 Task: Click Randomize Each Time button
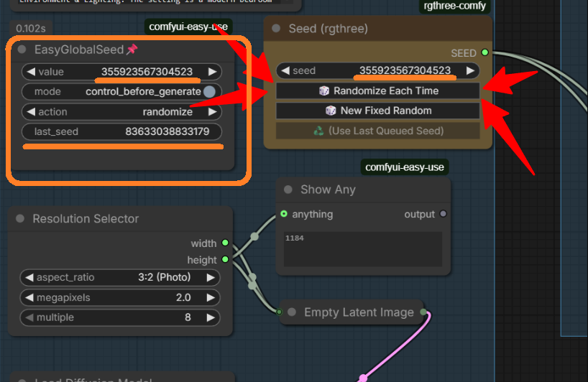(378, 90)
